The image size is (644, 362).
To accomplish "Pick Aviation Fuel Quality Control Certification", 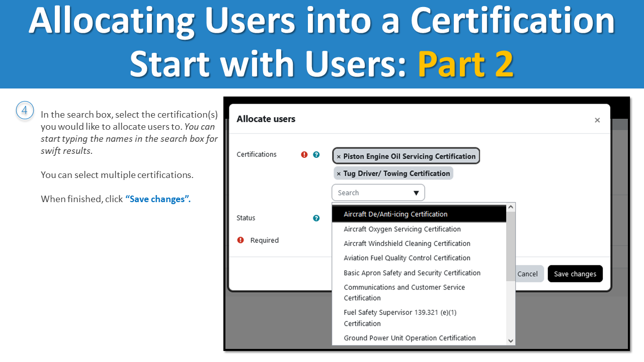I will 407,258.
